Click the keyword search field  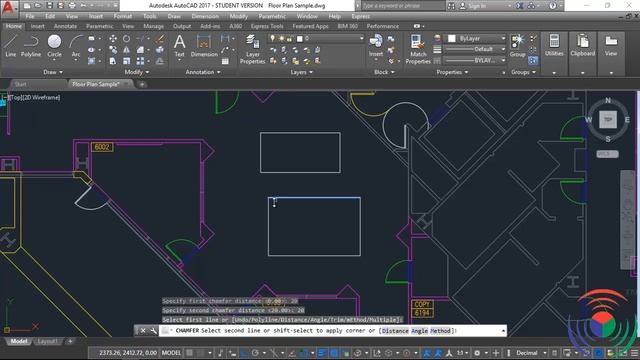click(402, 6)
